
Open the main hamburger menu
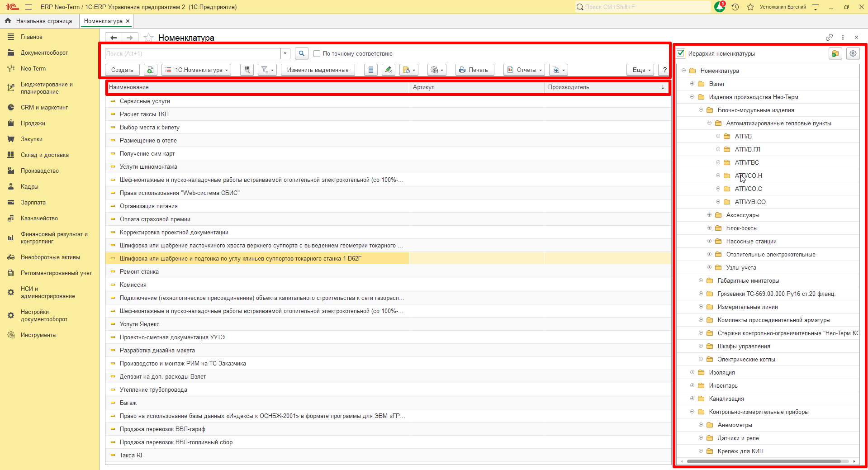(28, 7)
